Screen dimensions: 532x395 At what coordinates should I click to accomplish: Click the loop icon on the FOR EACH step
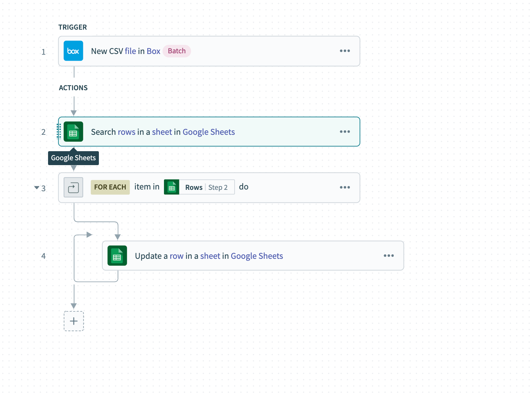point(73,187)
